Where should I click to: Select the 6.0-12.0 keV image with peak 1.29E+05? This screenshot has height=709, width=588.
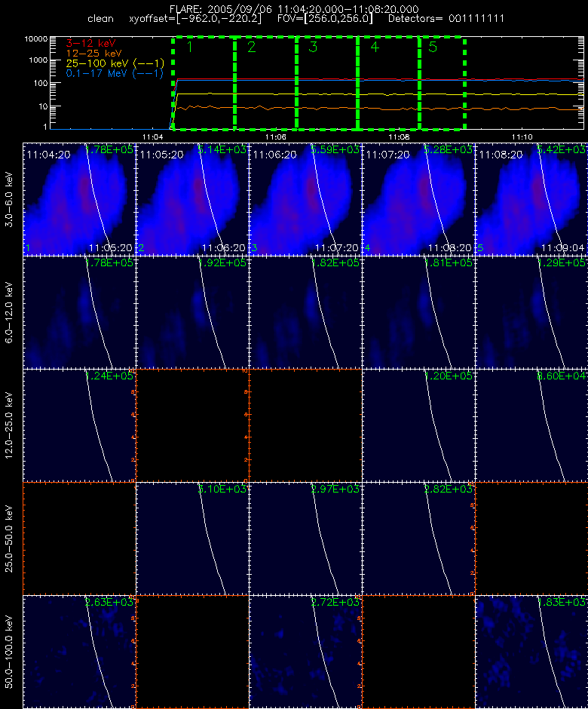pyautogui.click(x=531, y=312)
